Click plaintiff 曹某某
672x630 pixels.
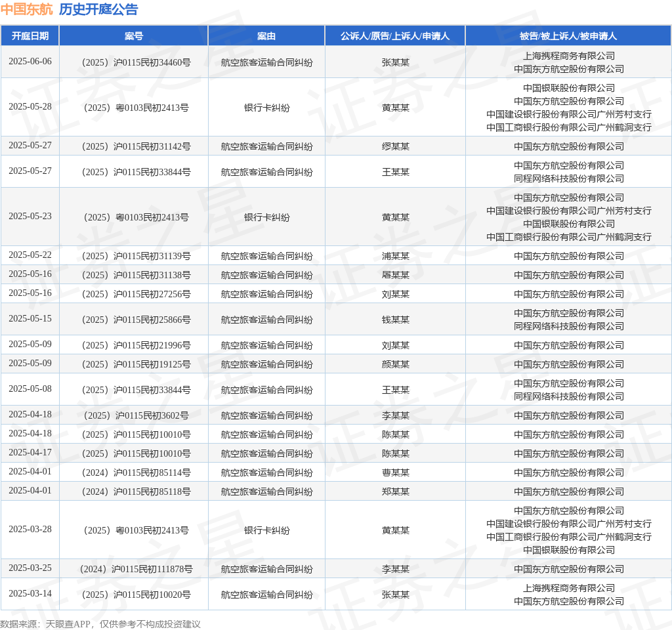[396, 472]
